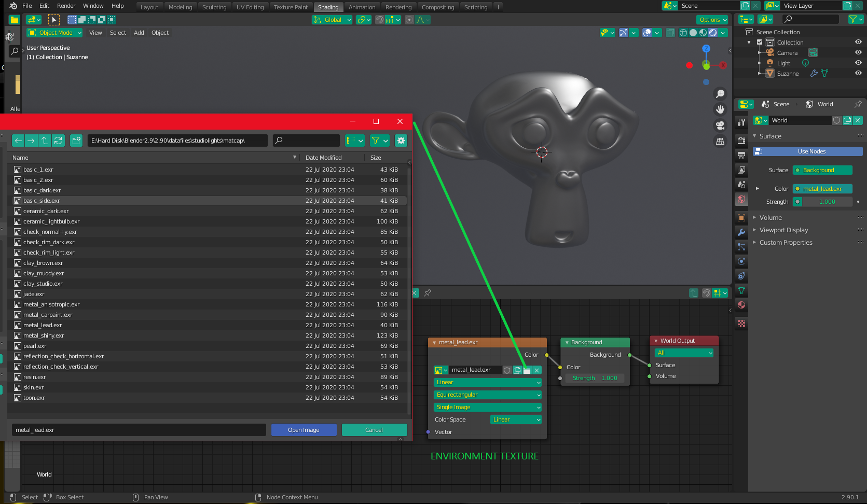Open viewport Options dropdown
The image size is (867, 504).
click(712, 20)
